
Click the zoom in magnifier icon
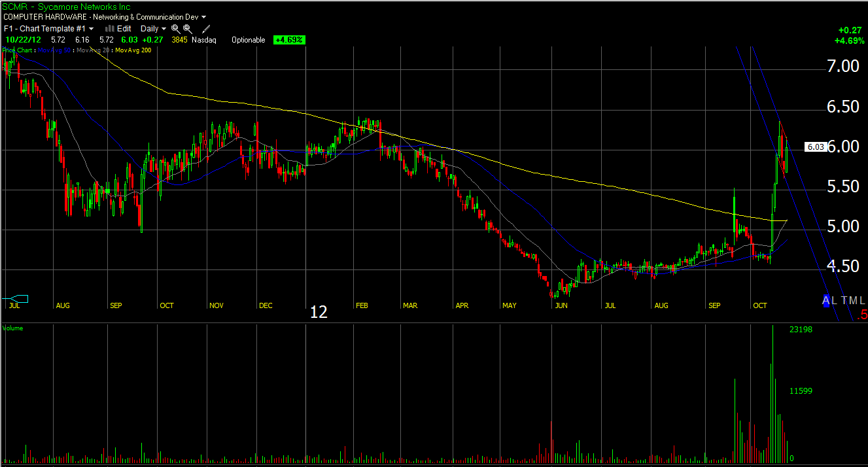[175, 29]
